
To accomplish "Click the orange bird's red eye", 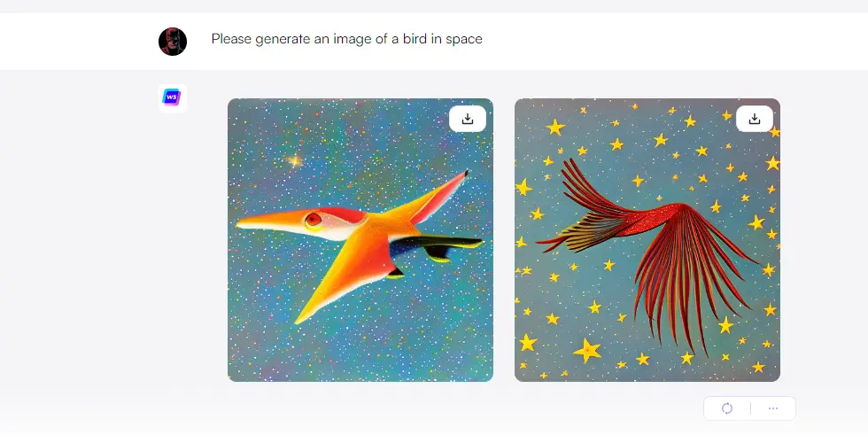I will 314,220.
